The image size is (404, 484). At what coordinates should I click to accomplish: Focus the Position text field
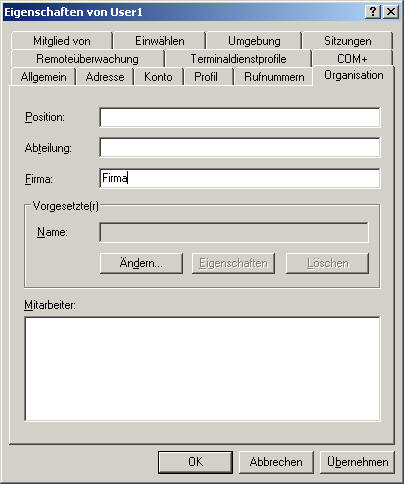[x=240, y=117]
